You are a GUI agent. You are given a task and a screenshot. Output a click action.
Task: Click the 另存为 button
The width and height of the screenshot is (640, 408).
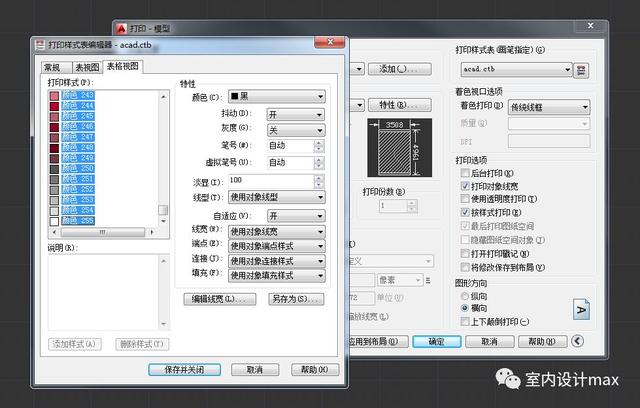tap(296, 299)
